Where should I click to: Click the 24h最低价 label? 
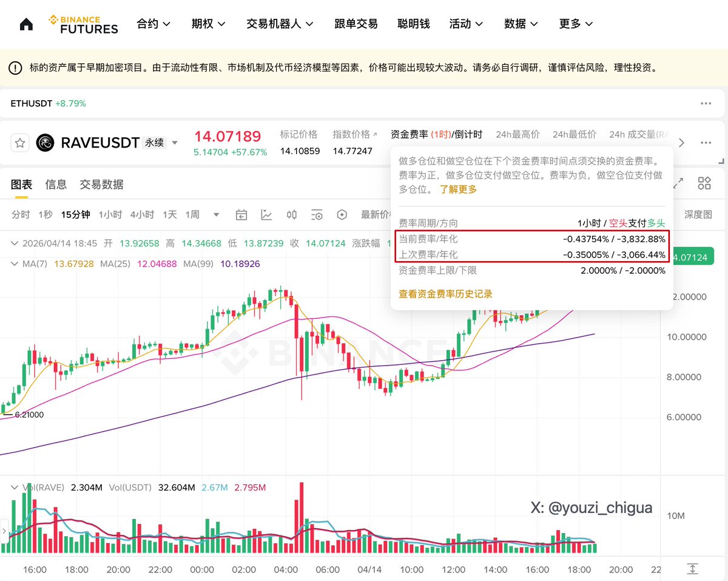[575, 134]
